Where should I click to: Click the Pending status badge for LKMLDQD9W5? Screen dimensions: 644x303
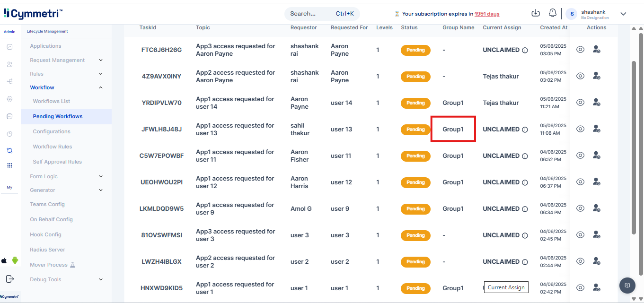tap(415, 208)
